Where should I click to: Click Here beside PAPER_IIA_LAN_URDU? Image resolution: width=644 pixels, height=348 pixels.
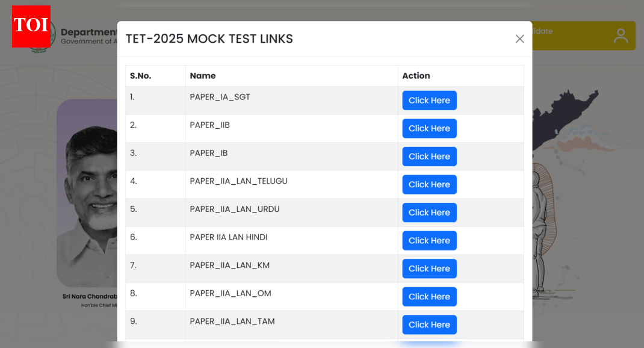429,213
